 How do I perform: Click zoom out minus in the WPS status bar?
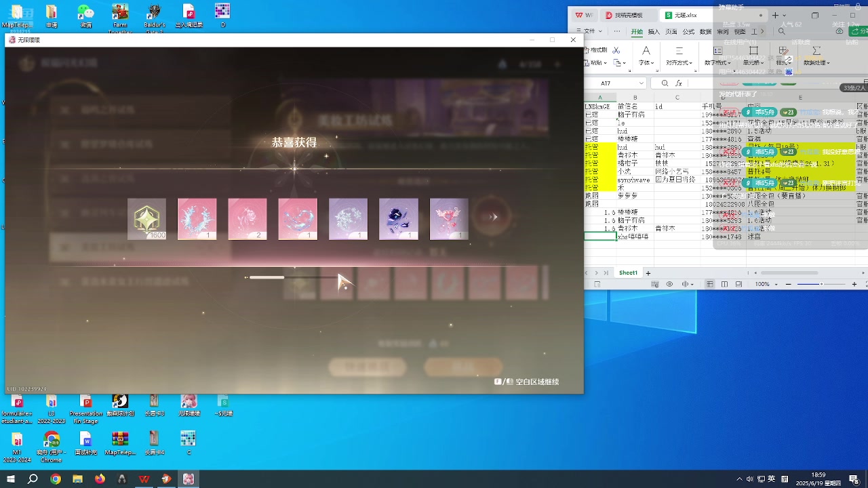(x=788, y=284)
